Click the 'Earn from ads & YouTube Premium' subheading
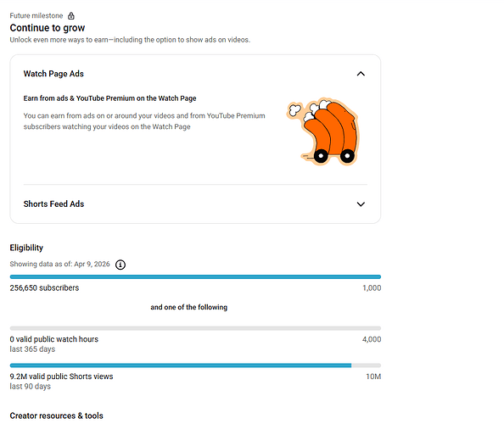This screenshot has width=504, height=424. click(110, 98)
